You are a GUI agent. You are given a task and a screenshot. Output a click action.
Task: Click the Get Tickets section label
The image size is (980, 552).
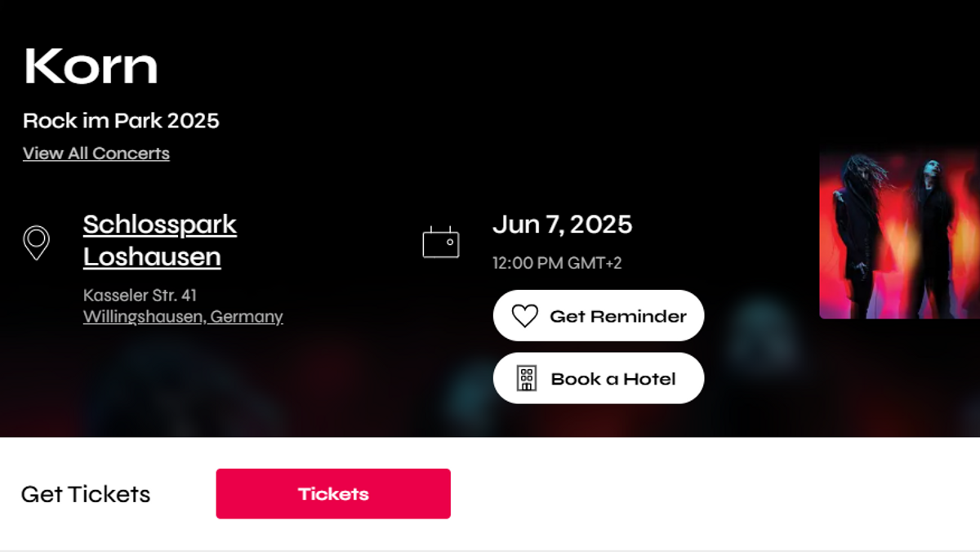click(x=86, y=494)
